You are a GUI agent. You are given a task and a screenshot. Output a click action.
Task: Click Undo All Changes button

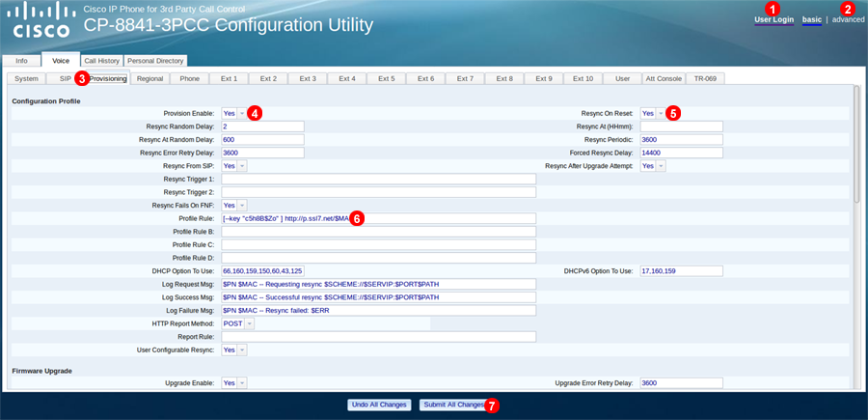[x=380, y=406]
